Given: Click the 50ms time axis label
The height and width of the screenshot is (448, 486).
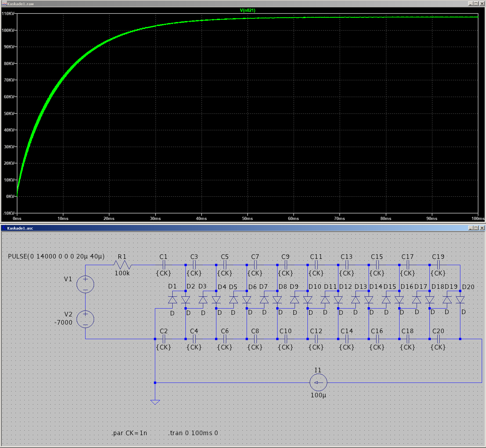Looking at the screenshot, I should pyautogui.click(x=247, y=218).
